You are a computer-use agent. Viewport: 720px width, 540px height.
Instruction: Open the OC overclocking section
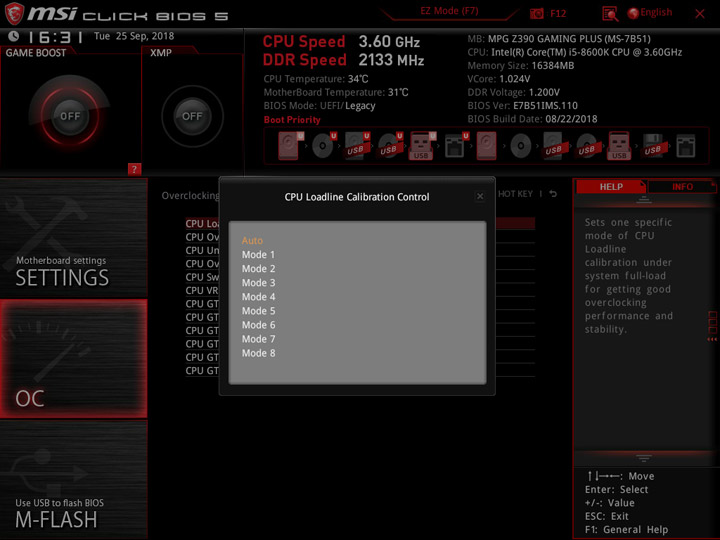click(73, 359)
